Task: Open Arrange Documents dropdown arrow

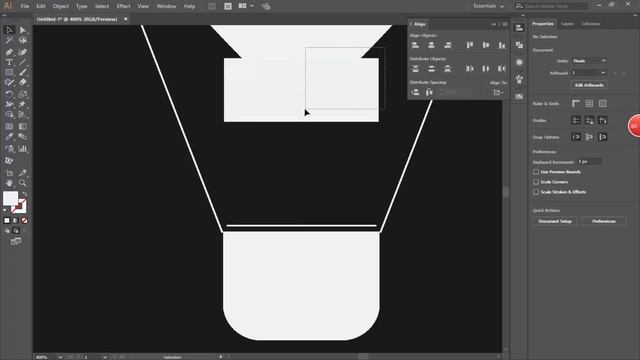Action: 252,6
